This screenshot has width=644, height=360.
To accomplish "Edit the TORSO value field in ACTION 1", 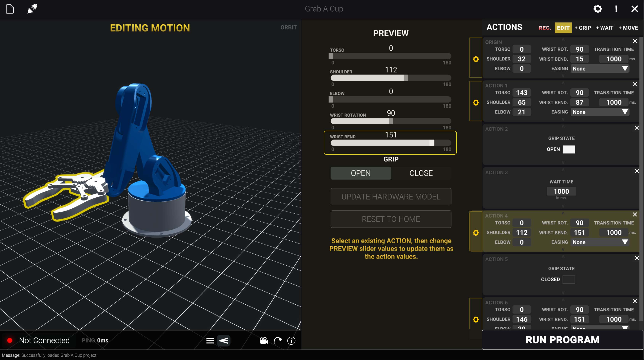I will click(x=522, y=92).
